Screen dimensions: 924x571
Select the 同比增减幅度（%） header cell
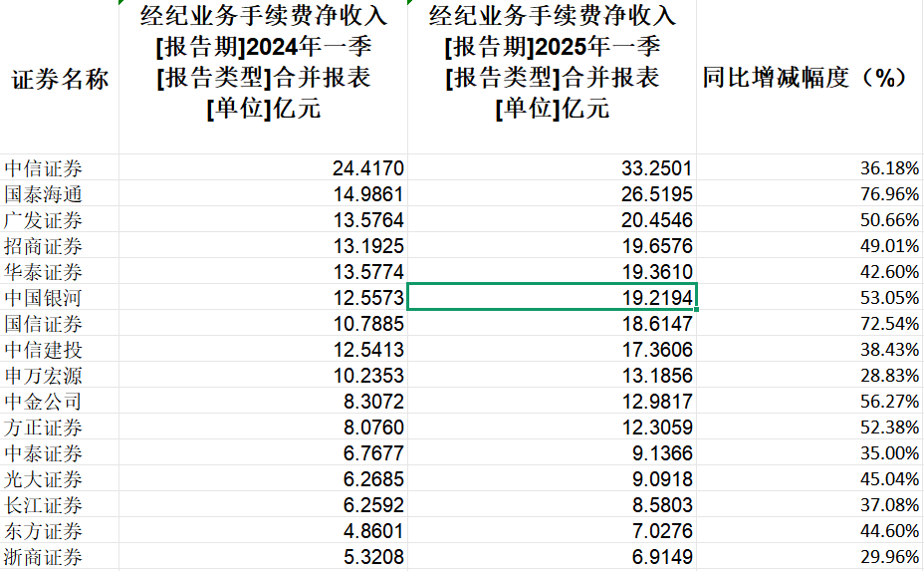pos(808,78)
